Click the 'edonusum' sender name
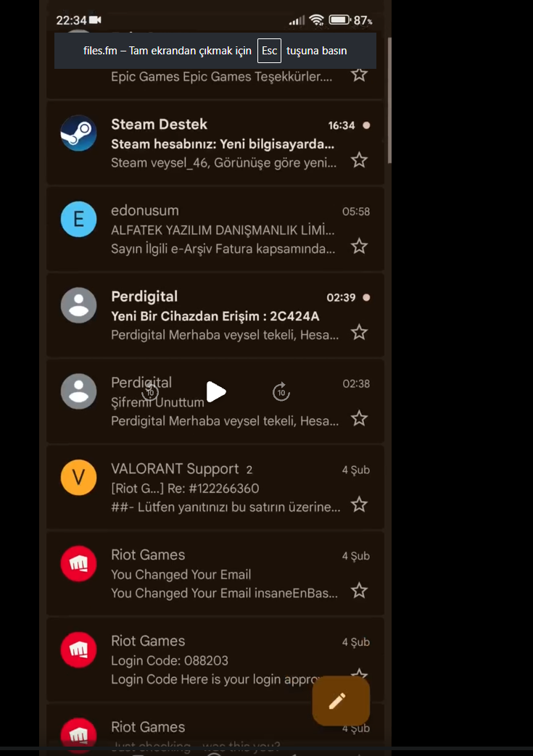Image resolution: width=533 pixels, height=756 pixels. 145,211
